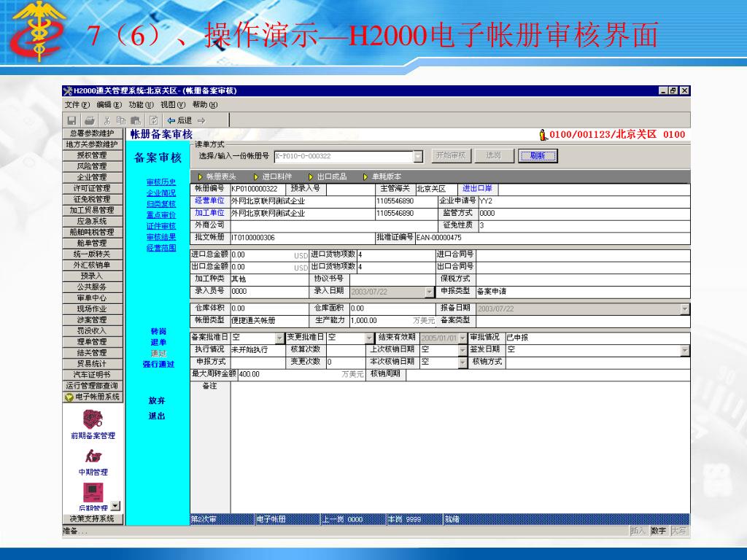Open 后期管理 computer icon in sidebar
Viewport: 747px width, 560px height.
(93, 492)
